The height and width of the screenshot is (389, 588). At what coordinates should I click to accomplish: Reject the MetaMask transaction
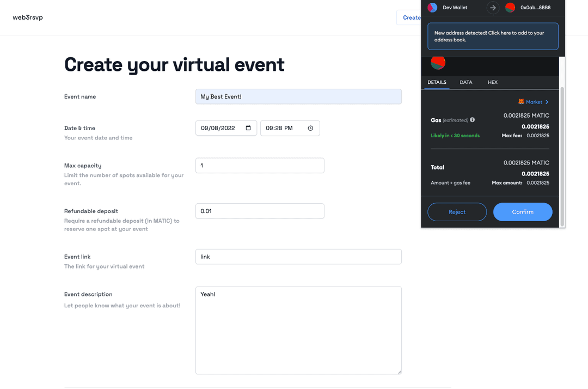tap(457, 212)
